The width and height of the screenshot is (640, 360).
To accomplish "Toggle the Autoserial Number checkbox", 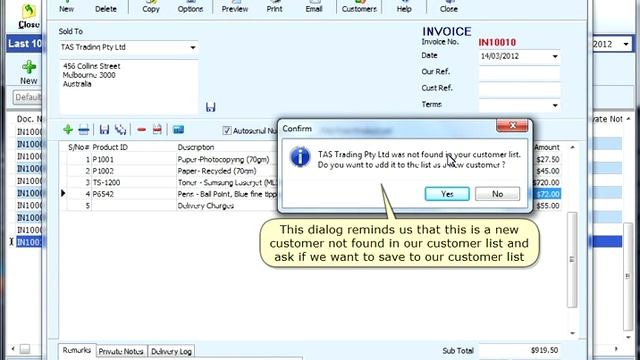I will [x=227, y=130].
